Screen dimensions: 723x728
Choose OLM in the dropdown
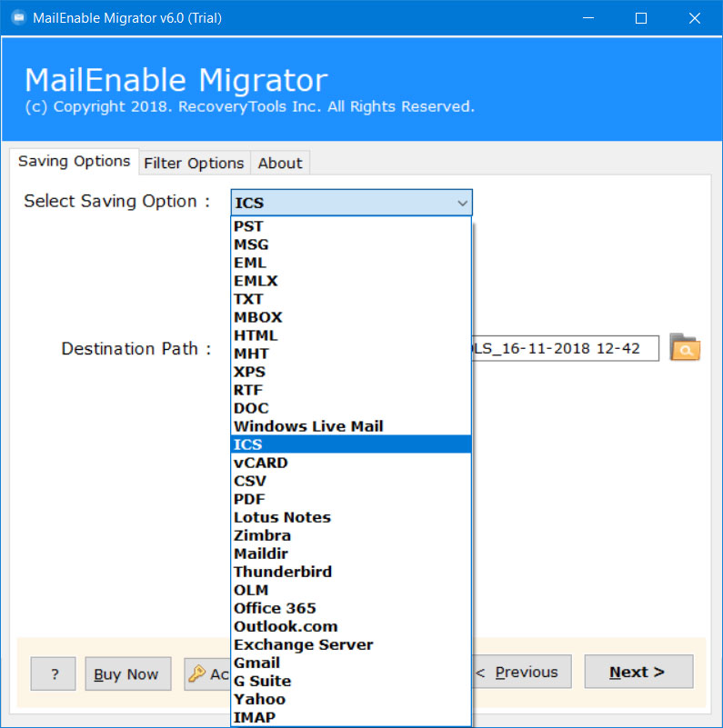[351, 590]
